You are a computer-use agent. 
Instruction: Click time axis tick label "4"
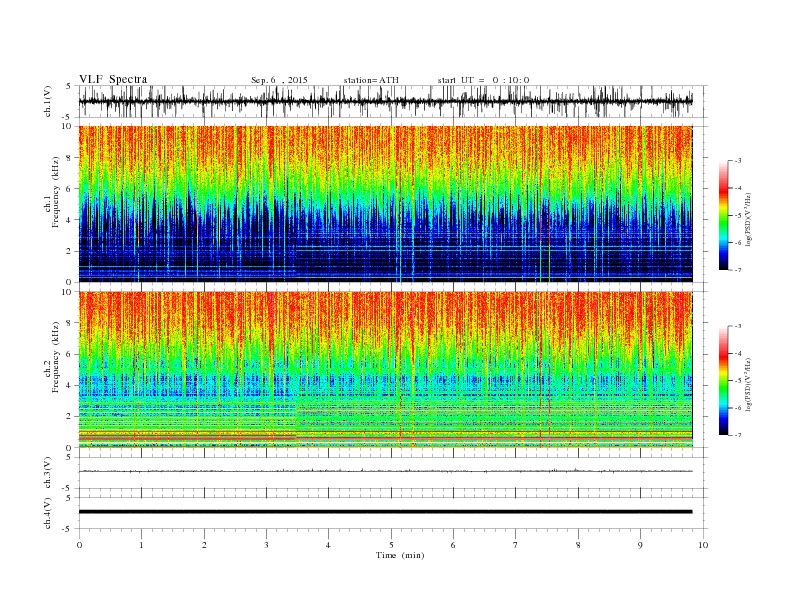(329, 545)
